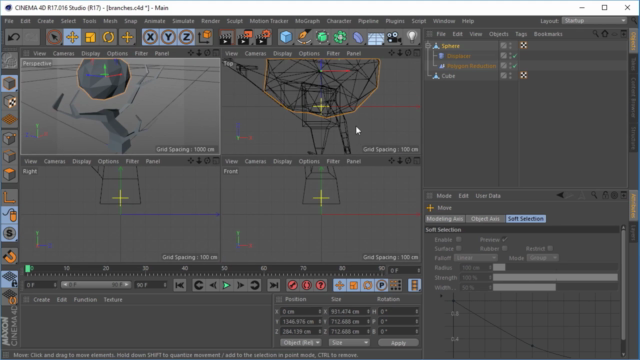Image resolution: width=640 pixels, height=360 pixels.
Task: Open the Mode Group dropdown
Action: (542, 258)
